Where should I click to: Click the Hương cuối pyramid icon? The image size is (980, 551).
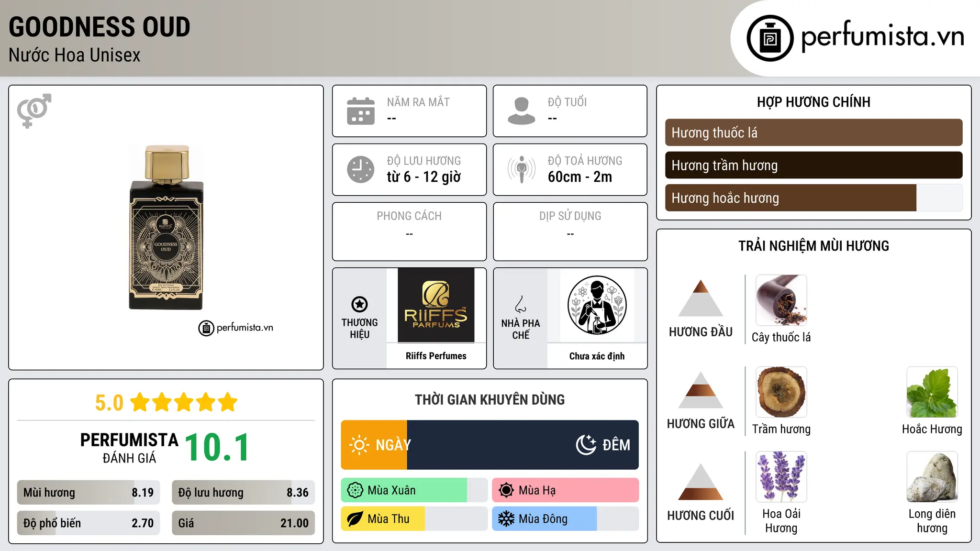[701, 482]
